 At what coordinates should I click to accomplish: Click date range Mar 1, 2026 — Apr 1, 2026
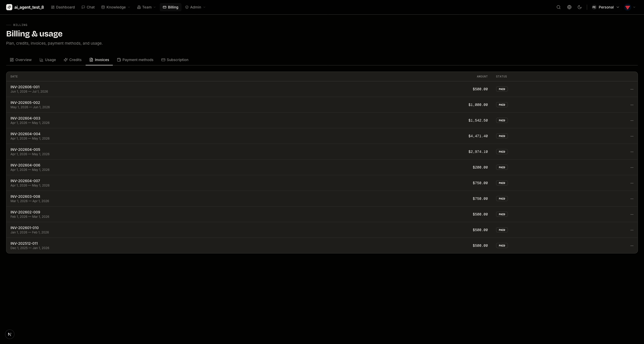[x=30, y=201]
